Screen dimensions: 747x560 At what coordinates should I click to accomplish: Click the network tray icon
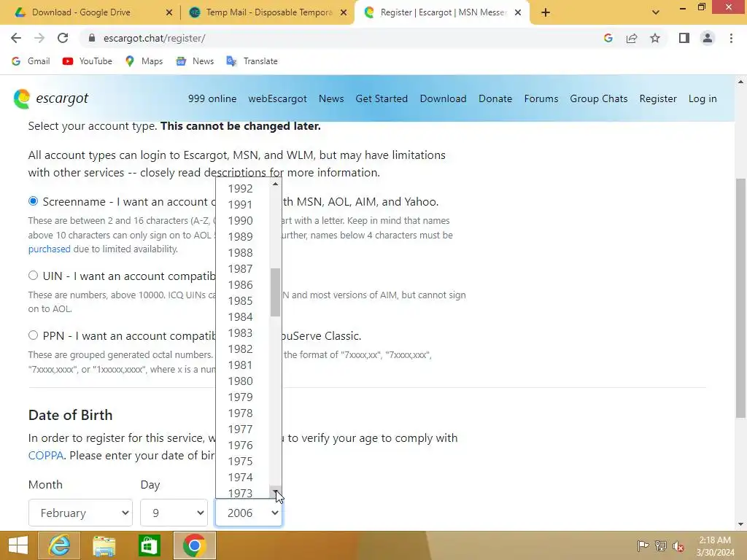point(661,545)
